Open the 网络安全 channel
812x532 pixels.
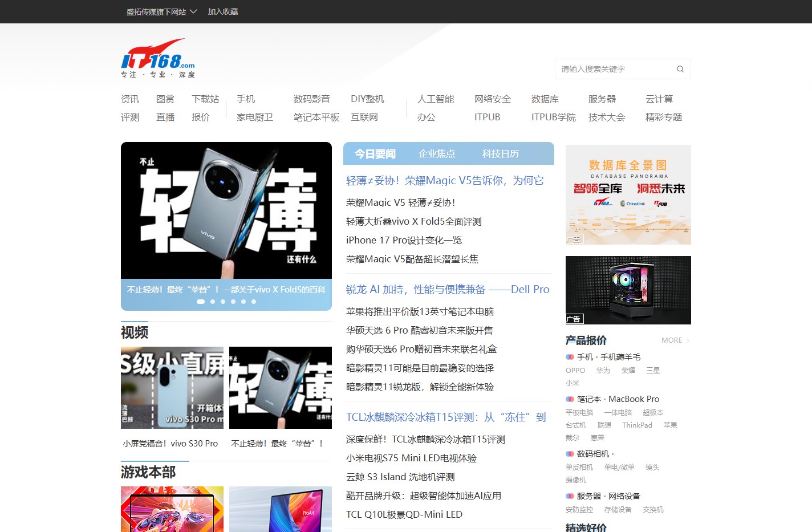(x=493, y=99)
